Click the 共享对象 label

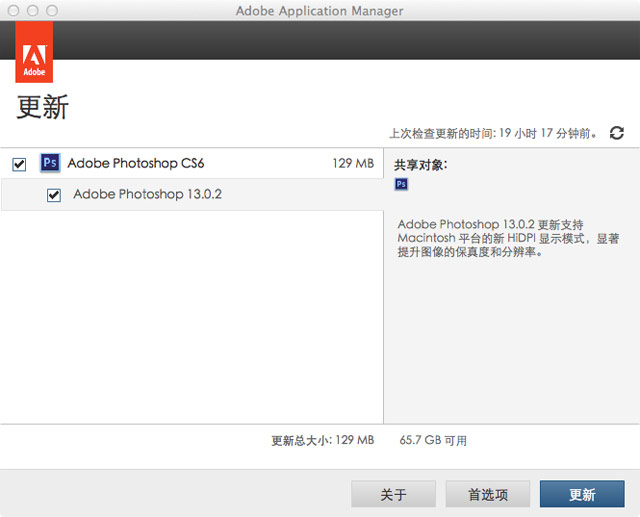[x=421, y=165]
